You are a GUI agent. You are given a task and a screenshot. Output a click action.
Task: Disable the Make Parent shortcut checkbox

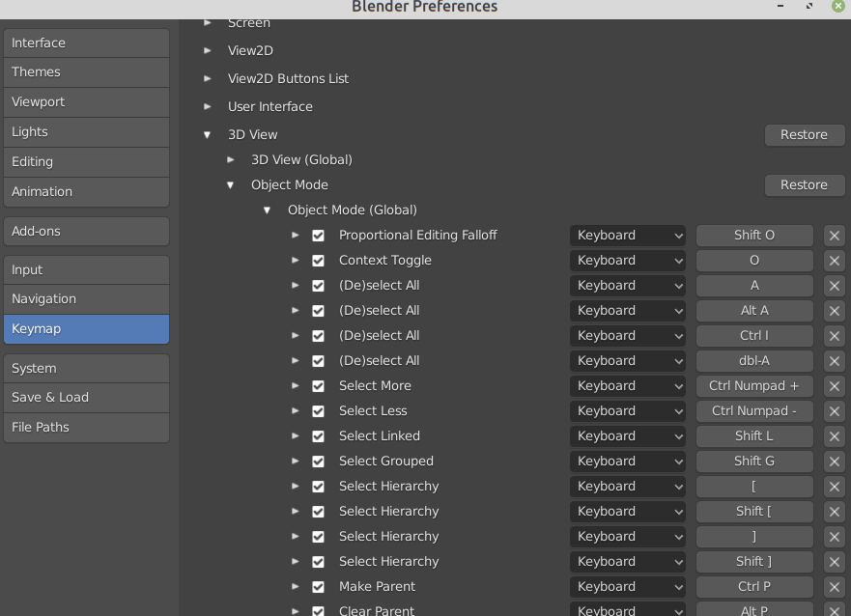tap(318, 586)
